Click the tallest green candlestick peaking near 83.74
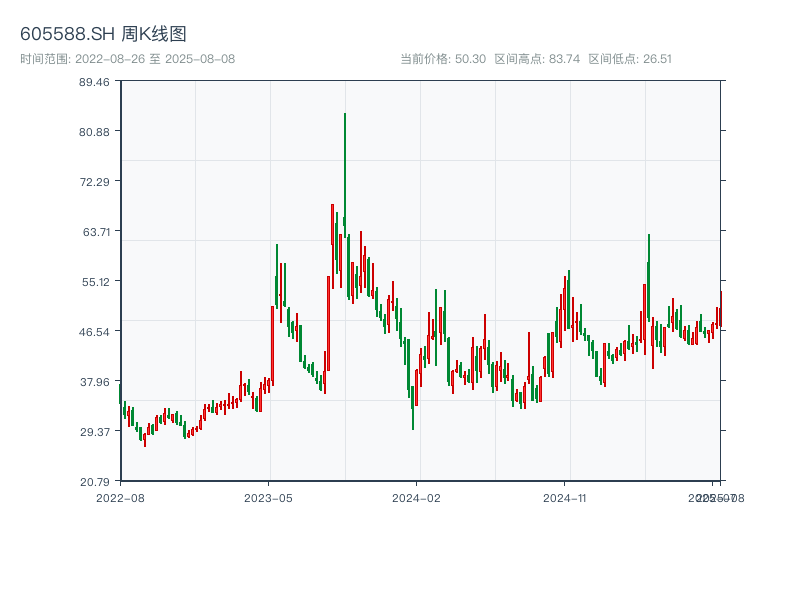 (345, 175)
